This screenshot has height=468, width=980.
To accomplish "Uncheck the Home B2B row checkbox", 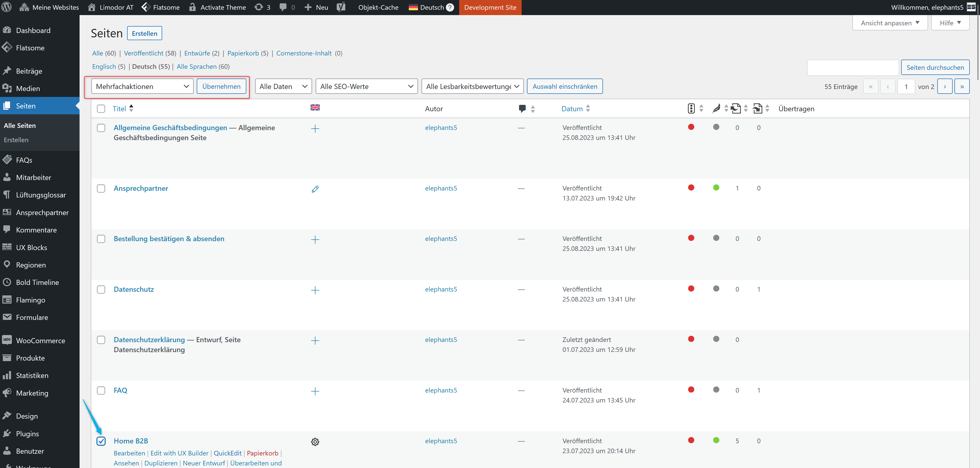I will coord(101,441).
